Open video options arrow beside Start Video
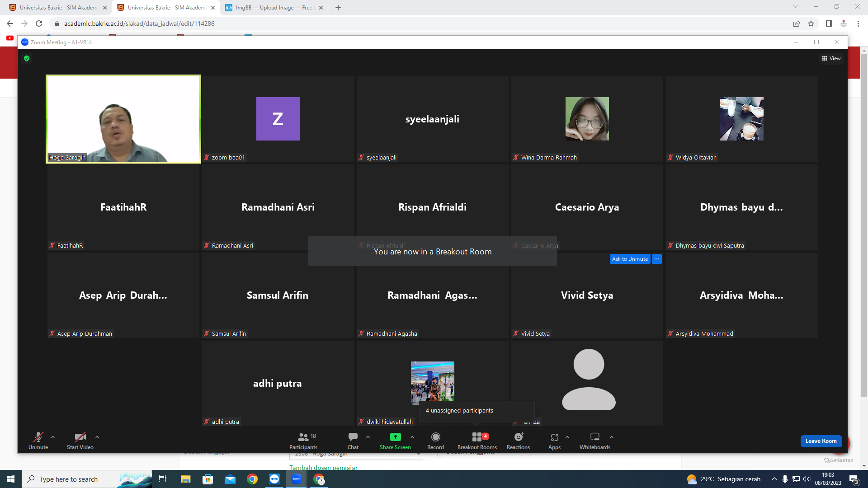 pos(97,437)
